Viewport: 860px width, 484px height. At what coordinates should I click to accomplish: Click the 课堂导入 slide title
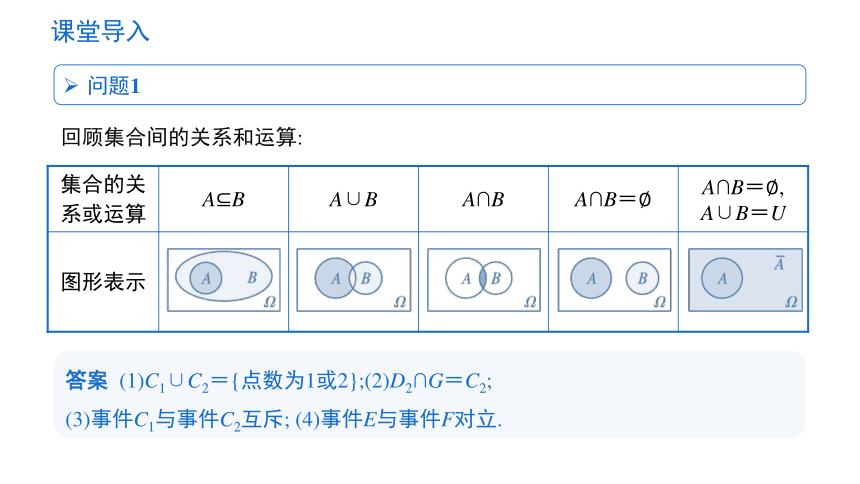tap(100, 31)
